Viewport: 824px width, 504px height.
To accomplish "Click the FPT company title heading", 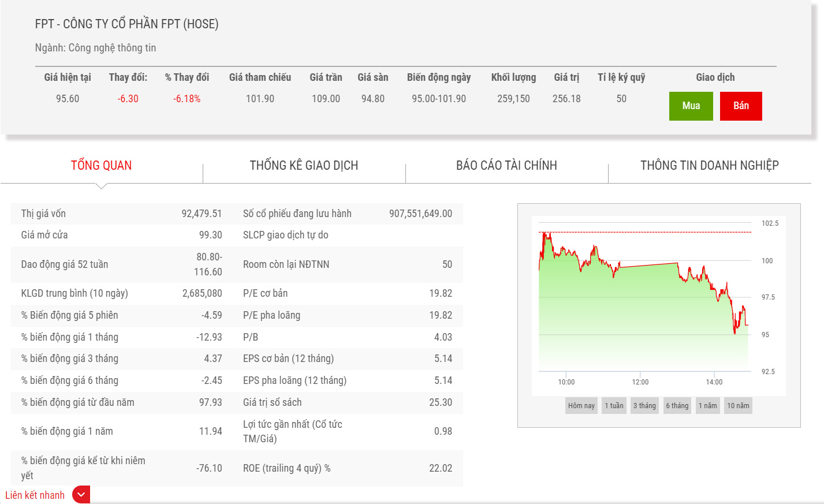I will coord(126,24).
